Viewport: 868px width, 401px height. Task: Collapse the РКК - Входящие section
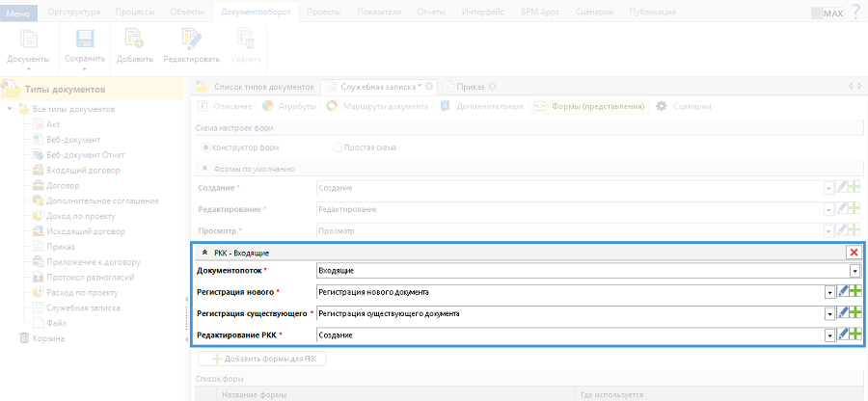tap(204, 252)
